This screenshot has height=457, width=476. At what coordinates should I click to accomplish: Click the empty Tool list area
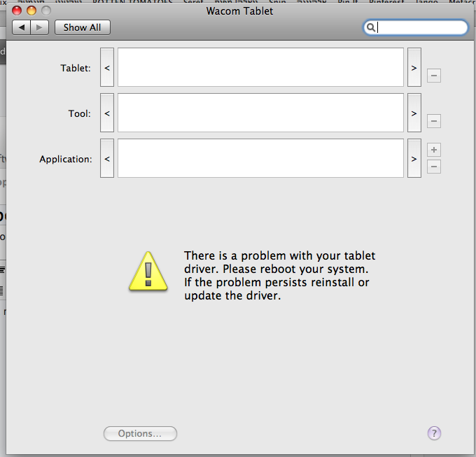click(260, 113)
